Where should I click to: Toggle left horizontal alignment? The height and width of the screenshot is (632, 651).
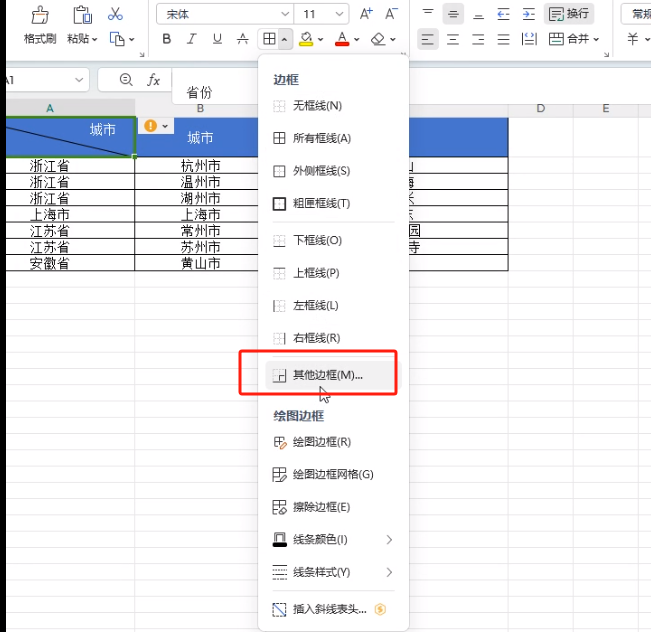428,39
